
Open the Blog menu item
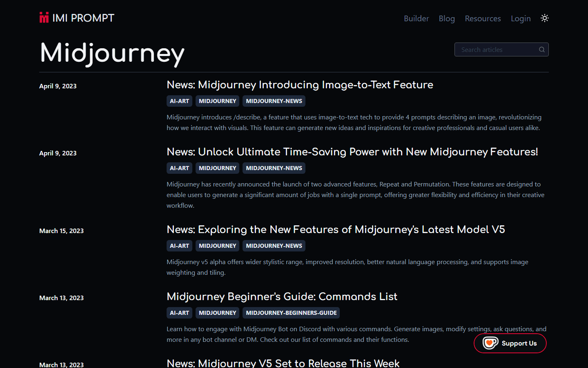447,18
